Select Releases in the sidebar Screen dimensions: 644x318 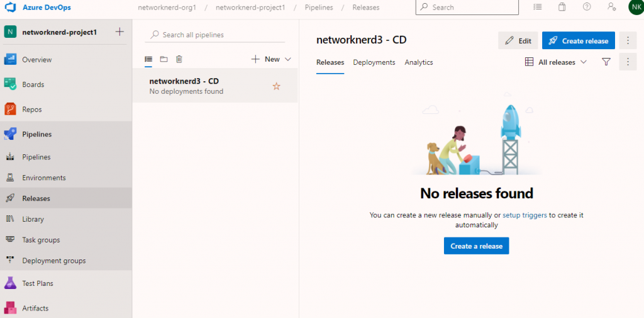click(x=65, y=198)
